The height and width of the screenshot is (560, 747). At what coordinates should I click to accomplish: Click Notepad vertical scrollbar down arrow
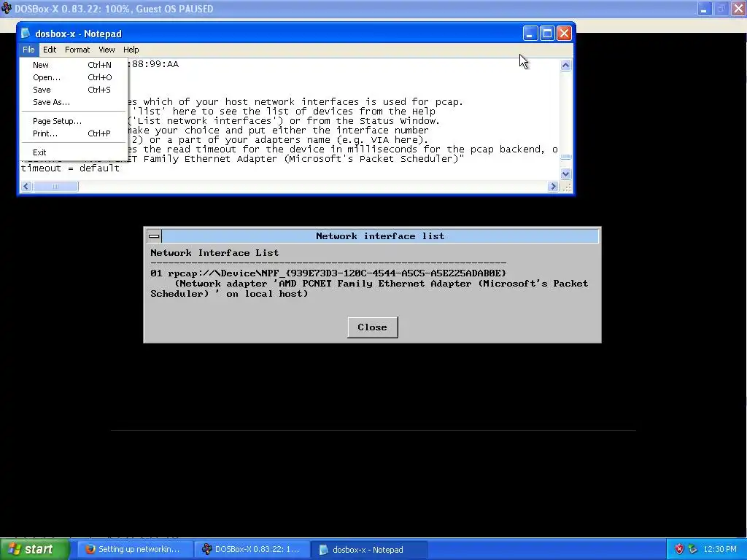pos(565,174)
